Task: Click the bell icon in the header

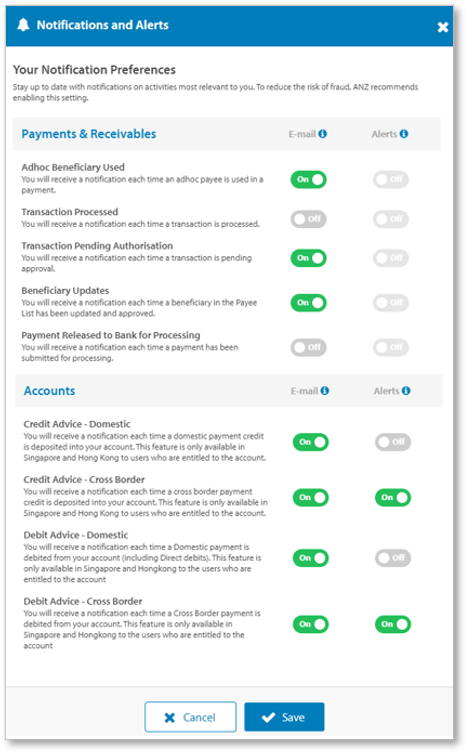Action: pos(23,25)
